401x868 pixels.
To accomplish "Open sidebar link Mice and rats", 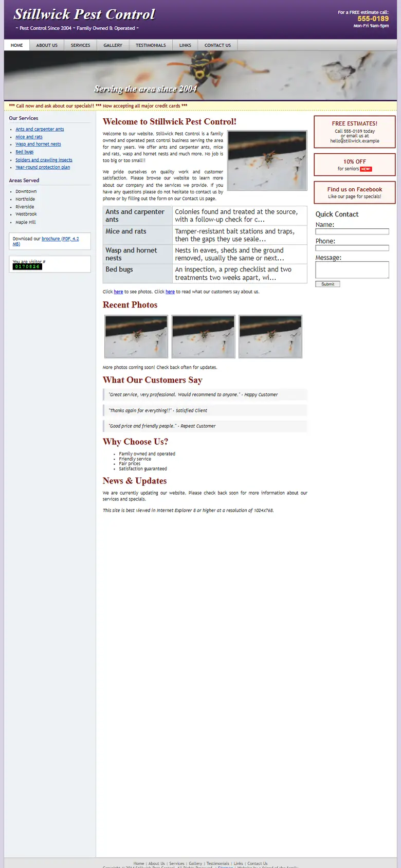I will [x=29, y=137].
